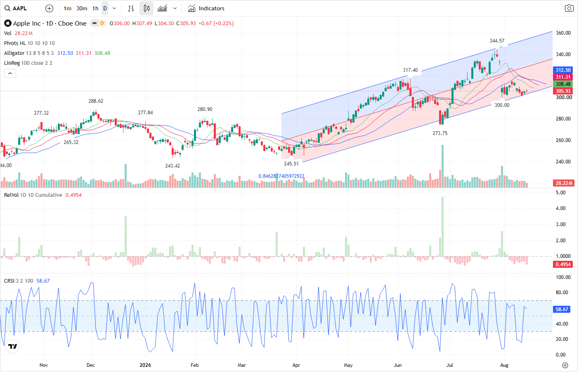Click the 360.00 price scale value
Viewport: 586px width, 392px height.
563,33
